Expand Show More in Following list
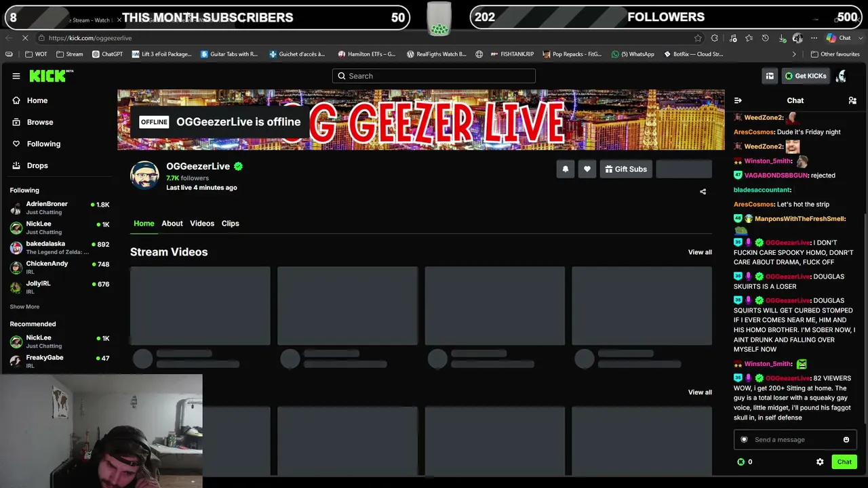The image size is (868, 488). tap(24, 307)
